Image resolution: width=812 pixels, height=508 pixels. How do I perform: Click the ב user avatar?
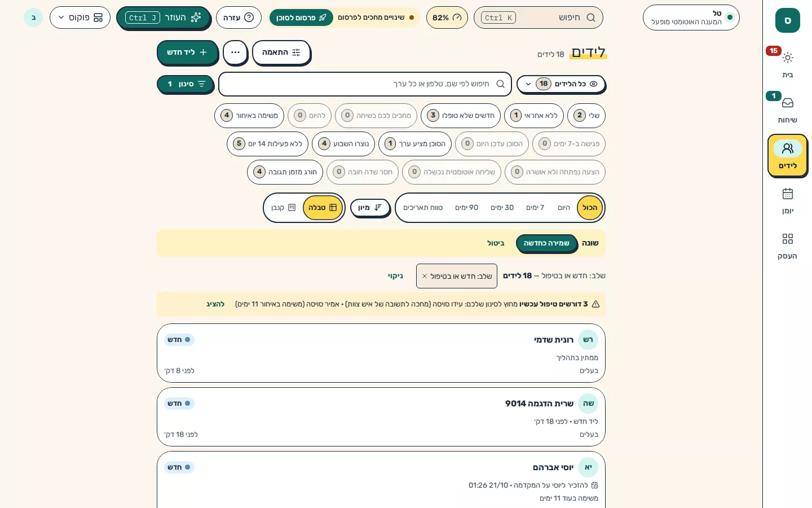pos(33,17)
